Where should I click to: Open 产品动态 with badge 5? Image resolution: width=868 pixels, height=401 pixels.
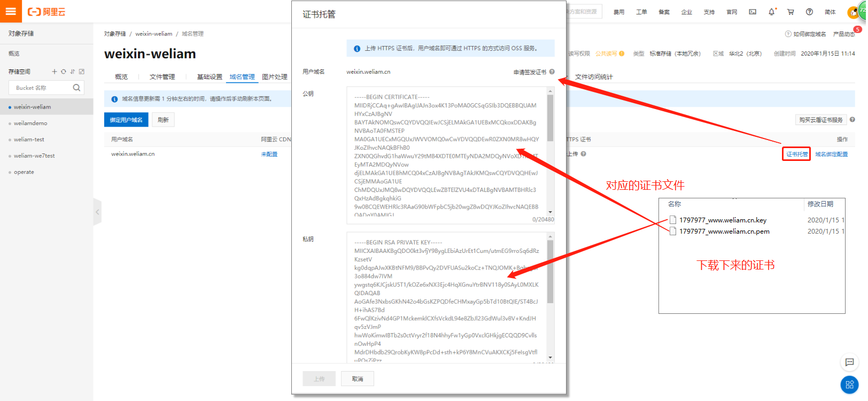coord(844,34)
